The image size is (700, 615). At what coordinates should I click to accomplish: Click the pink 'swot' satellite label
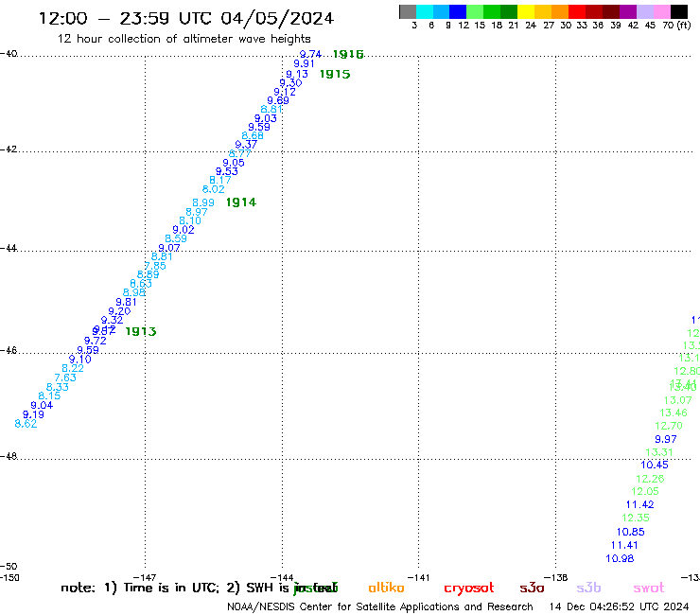tap(649, 588)
